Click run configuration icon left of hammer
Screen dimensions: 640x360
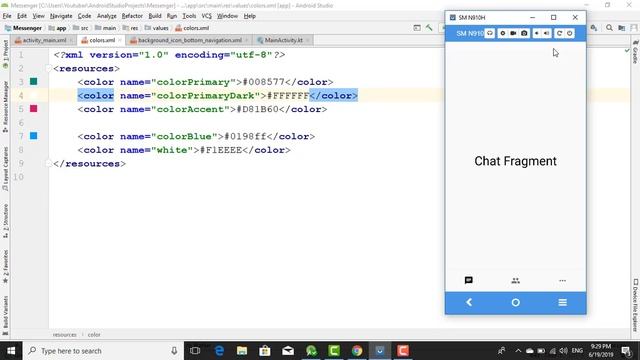(x=417, y=28)
